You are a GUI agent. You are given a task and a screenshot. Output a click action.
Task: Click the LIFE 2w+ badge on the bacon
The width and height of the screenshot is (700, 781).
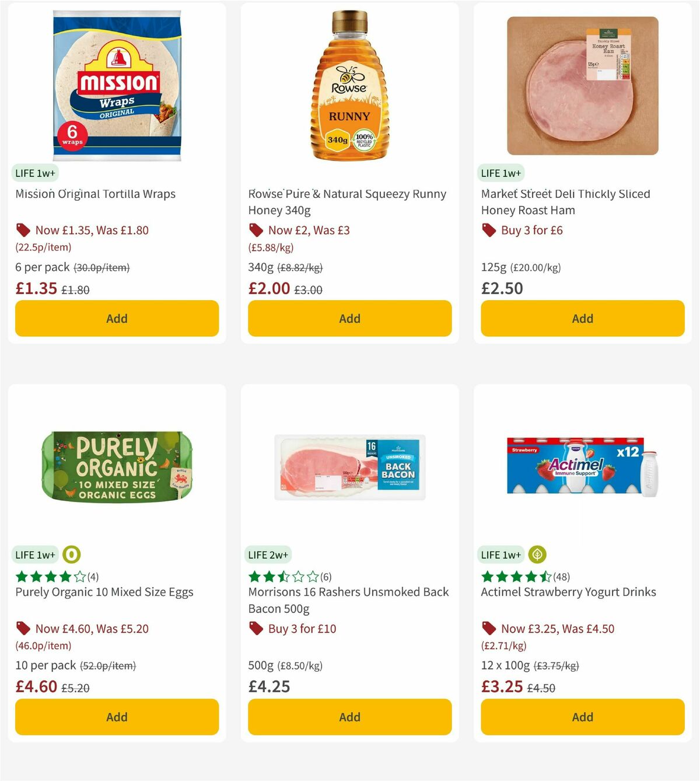[x=268, y=555]
